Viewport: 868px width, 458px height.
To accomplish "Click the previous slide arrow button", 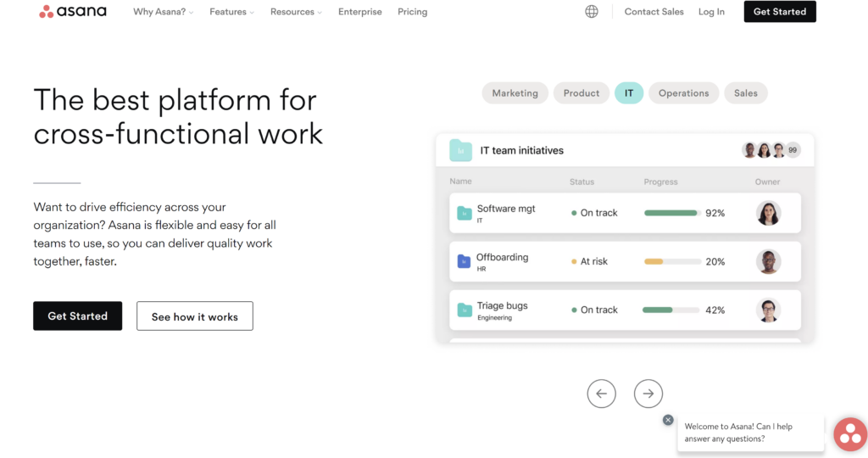I will coord(602,394).
